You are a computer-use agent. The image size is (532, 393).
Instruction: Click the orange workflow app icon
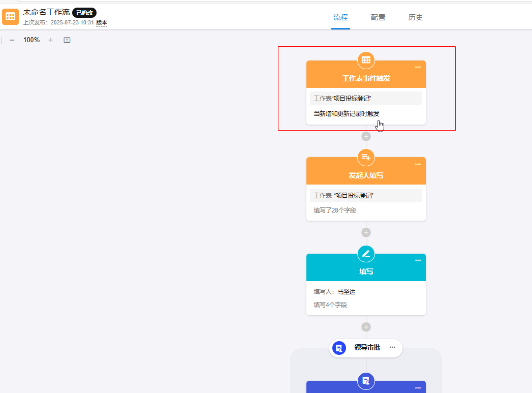coord(11,17)
